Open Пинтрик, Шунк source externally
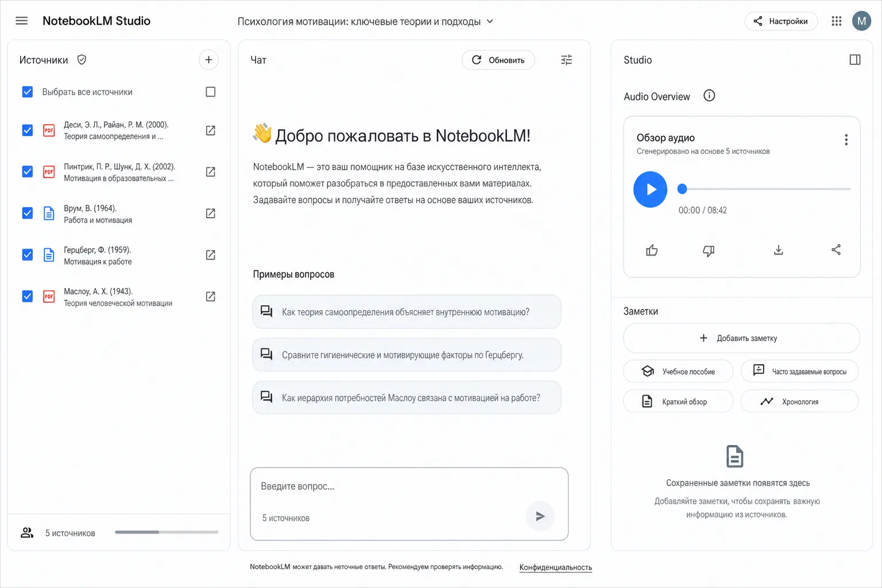 click(211, 172)
